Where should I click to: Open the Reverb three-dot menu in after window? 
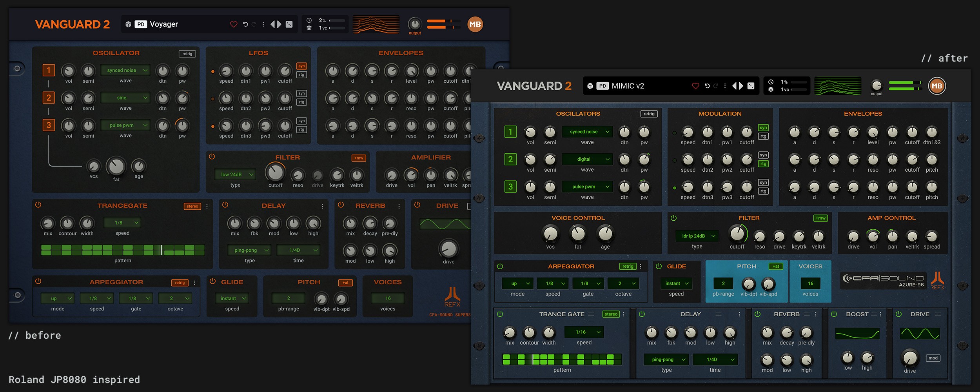[x=816, y=314]
